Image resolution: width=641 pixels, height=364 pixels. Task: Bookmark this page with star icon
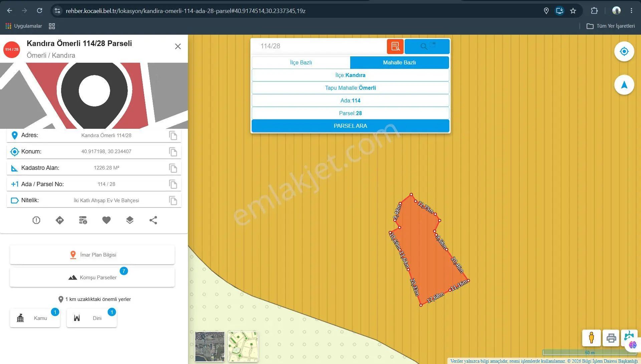tap(573, 11)
